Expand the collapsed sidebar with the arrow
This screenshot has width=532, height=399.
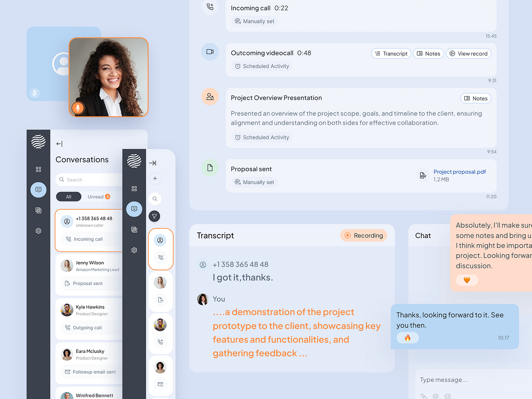153,163
